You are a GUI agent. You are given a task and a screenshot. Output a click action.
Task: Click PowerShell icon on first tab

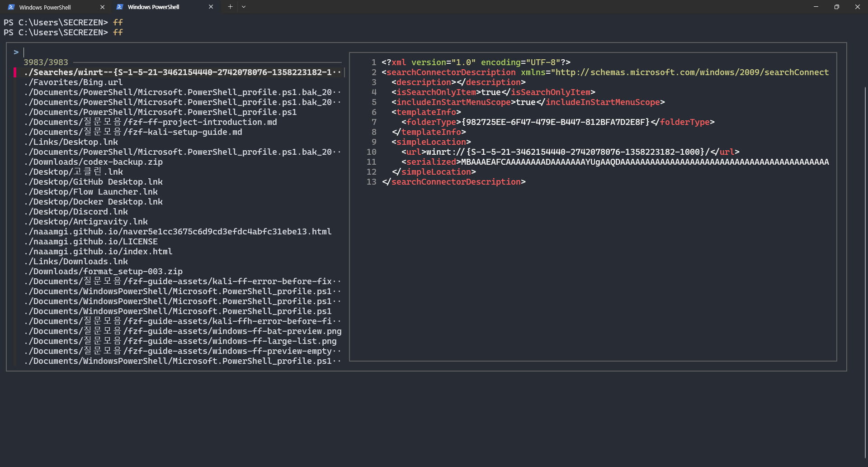pos(11,7)
